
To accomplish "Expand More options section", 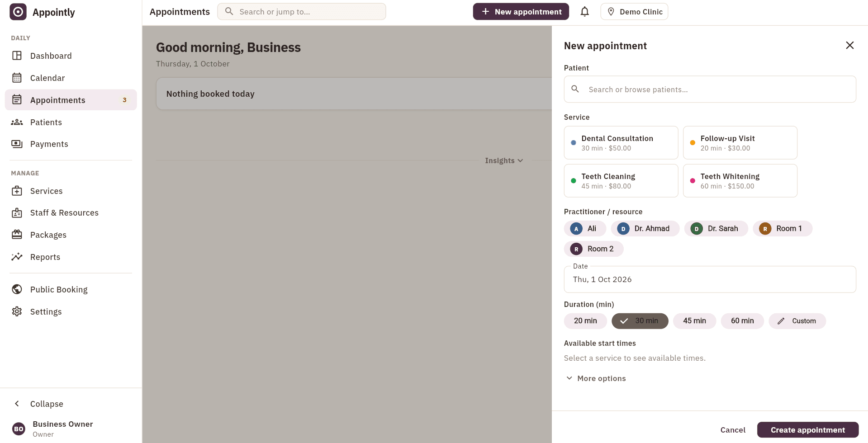I will point(596,378).
